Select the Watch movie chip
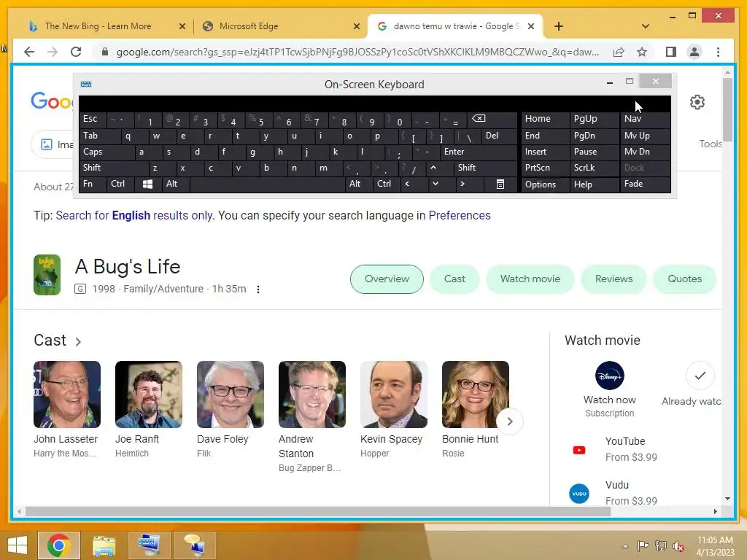Screen dimensions: 747x560 click(x=530, y=279)
